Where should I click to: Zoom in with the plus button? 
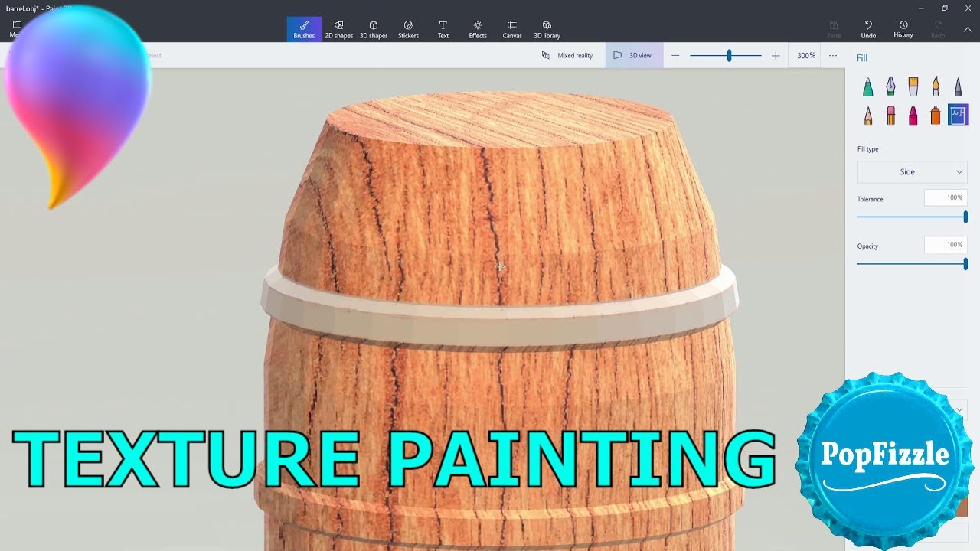click(x=776, y=55)
